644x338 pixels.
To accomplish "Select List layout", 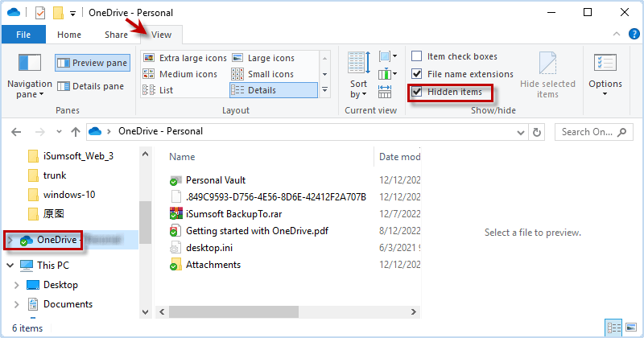I will (158, 90).
